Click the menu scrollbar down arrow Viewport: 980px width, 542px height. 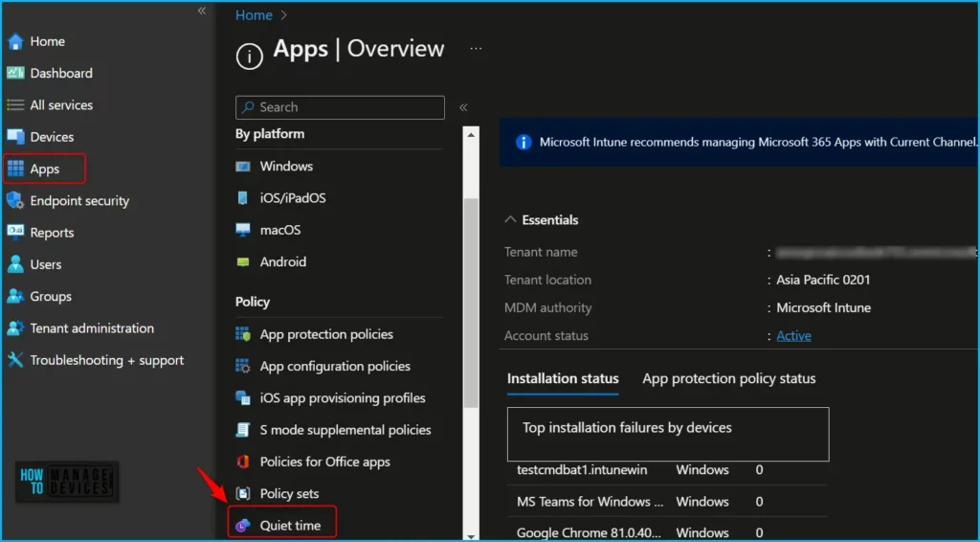(471, 535)
